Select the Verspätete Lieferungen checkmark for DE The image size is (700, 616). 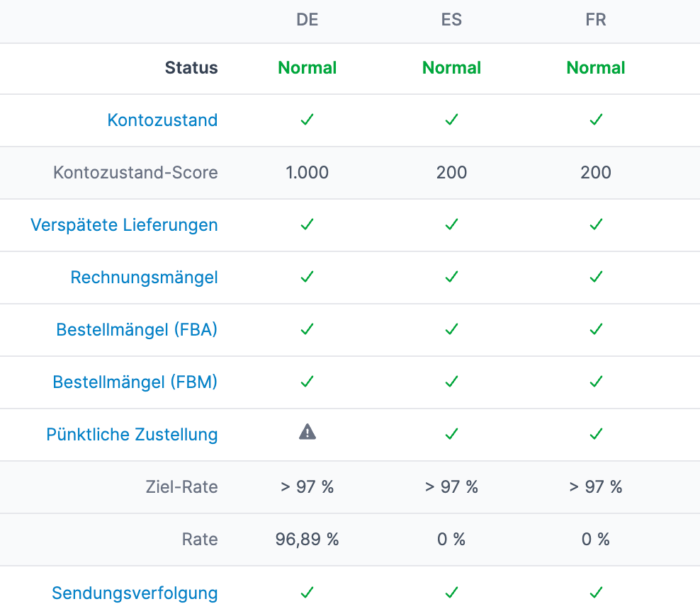(x=307, y=224)
